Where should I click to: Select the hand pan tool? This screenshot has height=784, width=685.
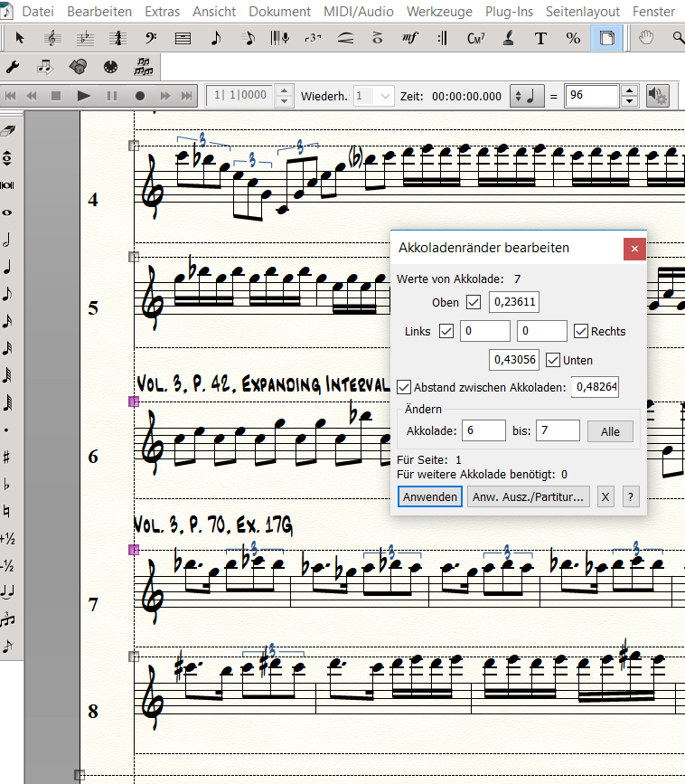[646, 38]
